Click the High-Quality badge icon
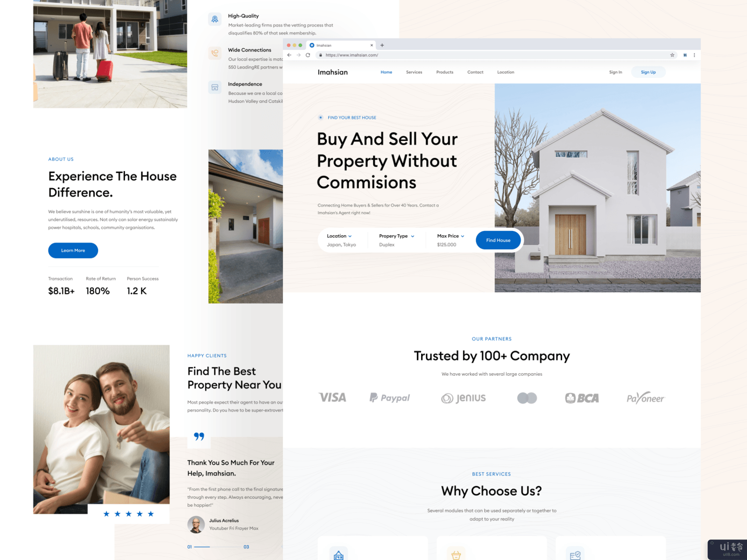Image resolution: width=747 pixels, height=560 pixels. [215, 19]
